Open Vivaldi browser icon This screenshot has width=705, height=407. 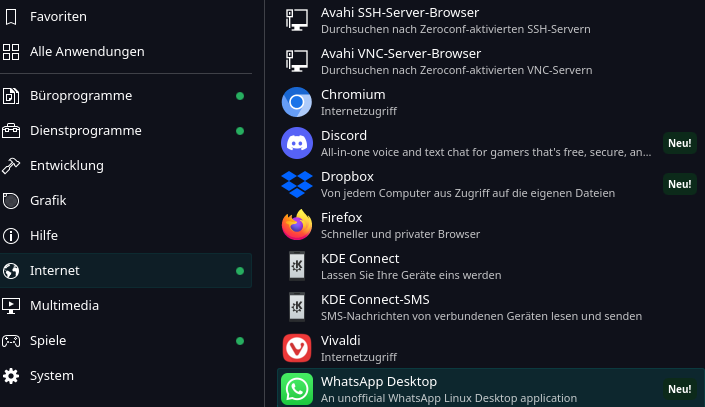(x=297, y=348)
